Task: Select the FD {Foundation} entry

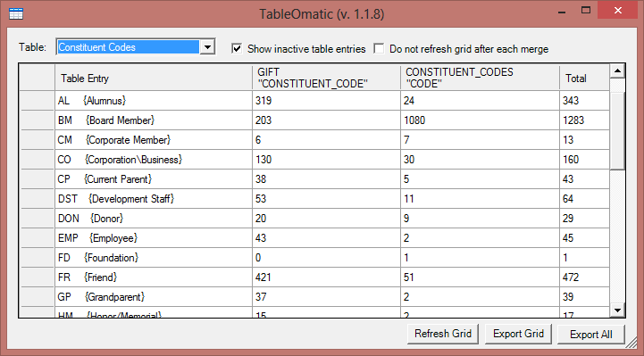Action: click(154, 258)
